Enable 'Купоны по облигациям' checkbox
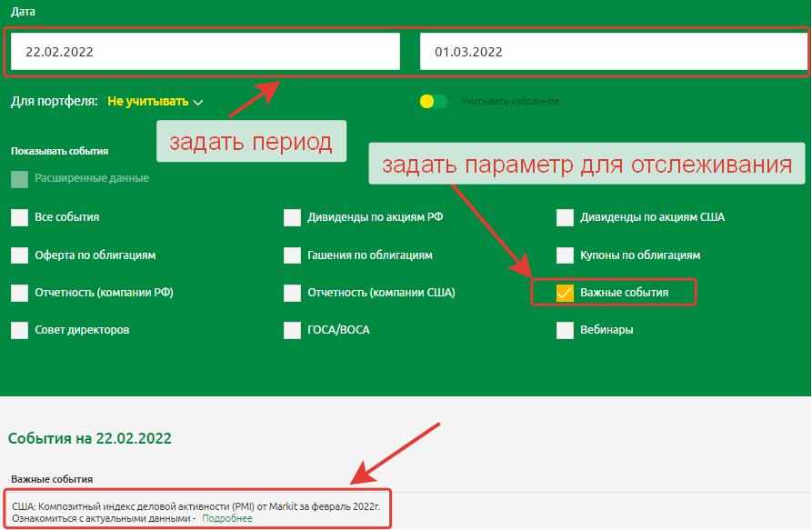812x530 pixels. coord(565,255)
